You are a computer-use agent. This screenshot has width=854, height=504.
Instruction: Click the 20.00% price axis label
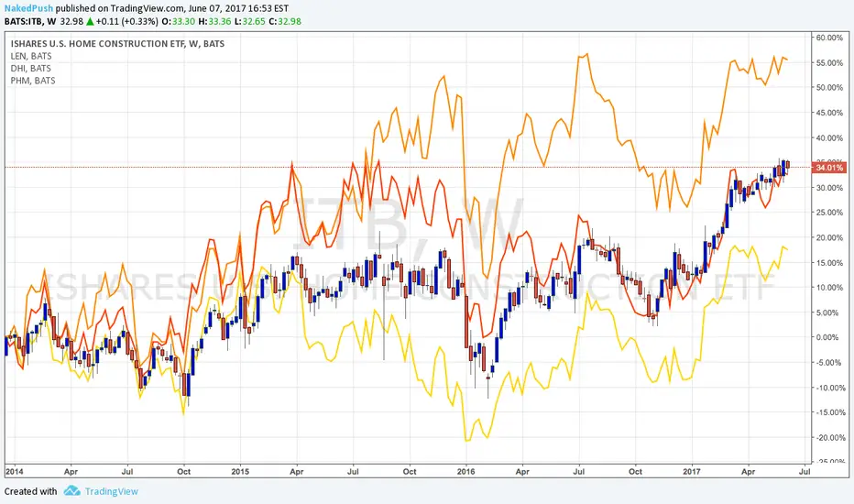[x=829, y=237]
